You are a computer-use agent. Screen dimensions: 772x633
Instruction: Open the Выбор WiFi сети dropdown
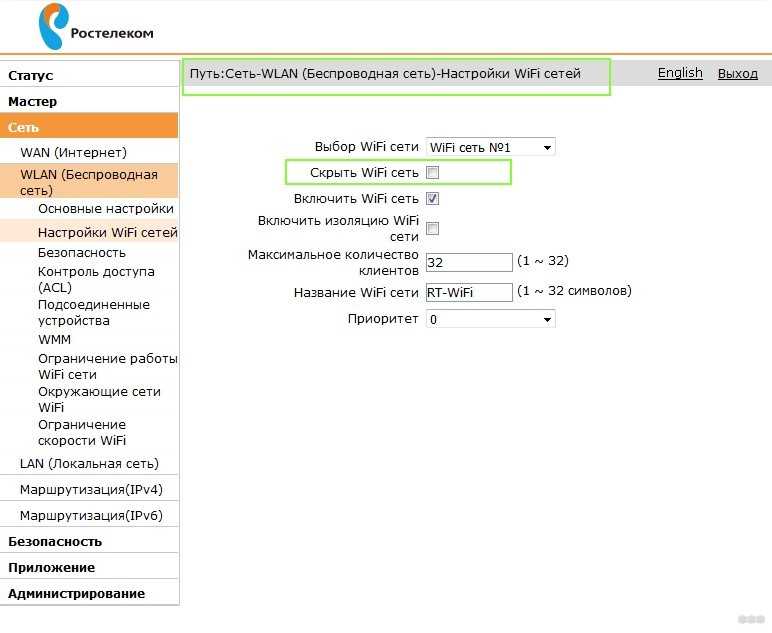(490, 147)
